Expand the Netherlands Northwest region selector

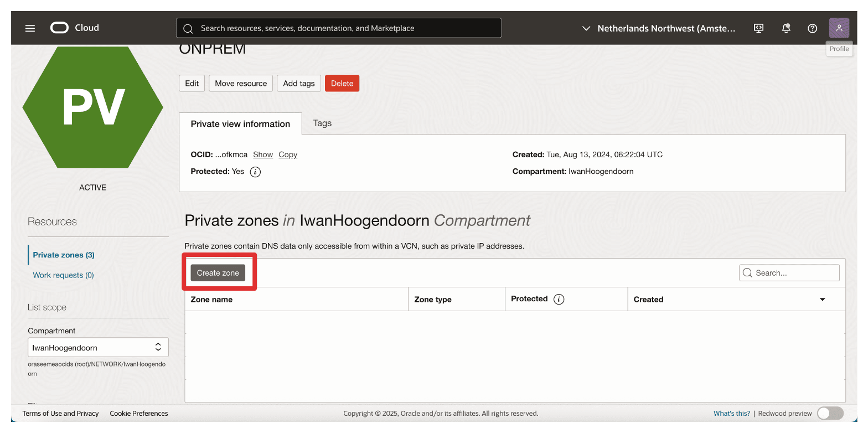pos(659,28)
